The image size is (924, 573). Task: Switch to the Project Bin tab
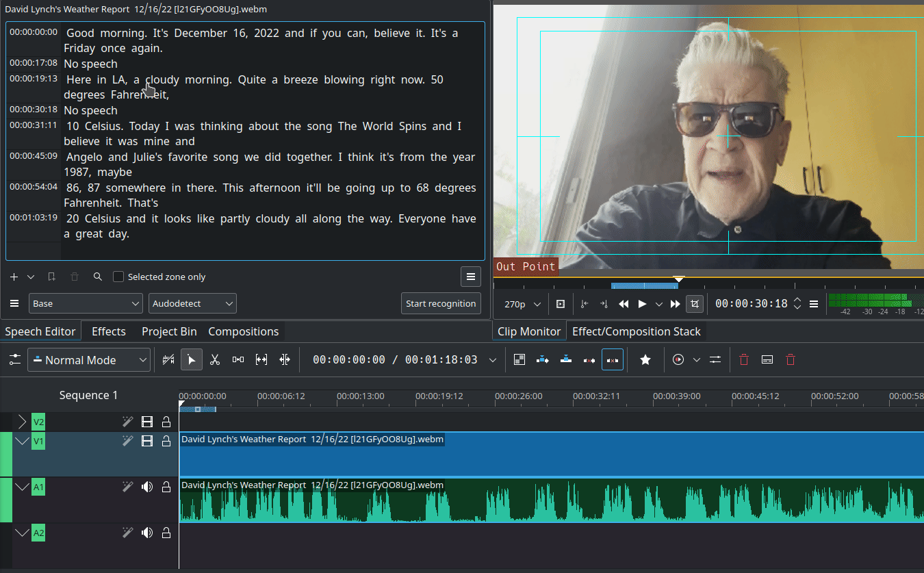(169, 332)
